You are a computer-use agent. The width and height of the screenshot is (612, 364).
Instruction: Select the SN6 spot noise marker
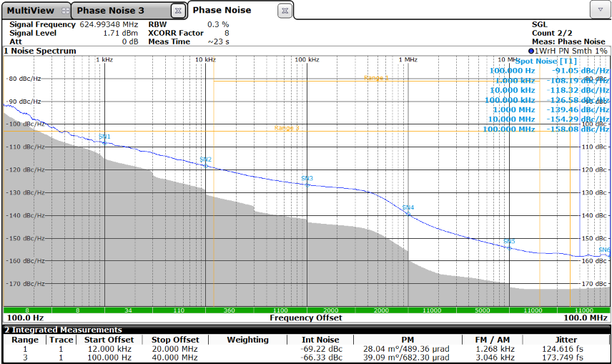point(604,250)
